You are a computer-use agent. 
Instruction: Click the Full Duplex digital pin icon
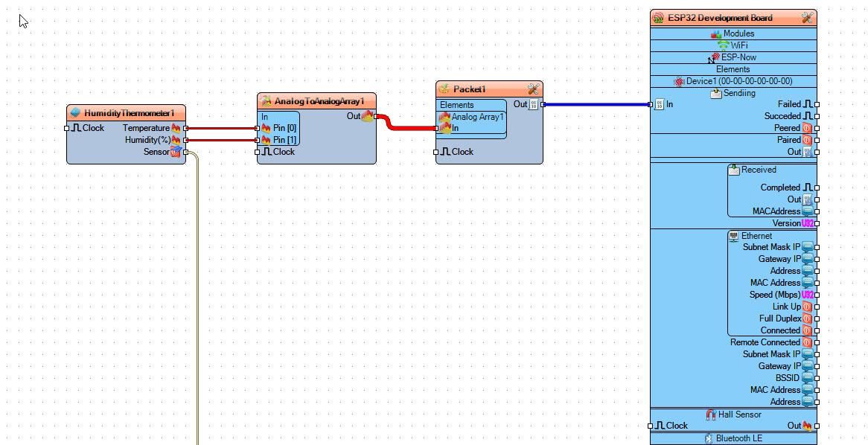(808, 318)
